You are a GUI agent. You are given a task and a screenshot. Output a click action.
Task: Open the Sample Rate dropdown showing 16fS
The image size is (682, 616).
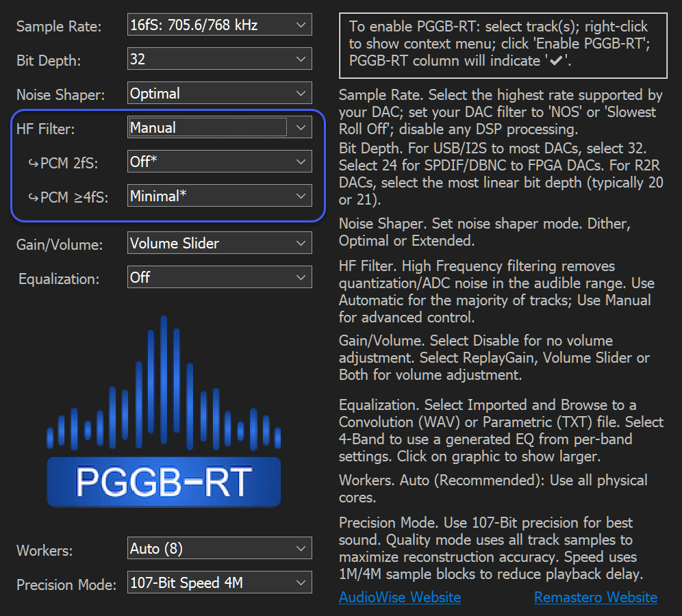[x=220, y=25]
